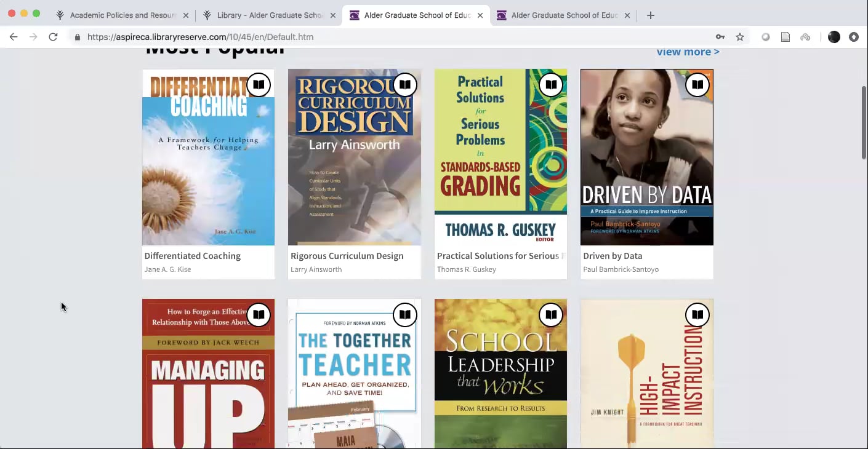Click the document extension icon in toolbar
This screenshot has height=449, width=868.
click(x=786, y=37)
